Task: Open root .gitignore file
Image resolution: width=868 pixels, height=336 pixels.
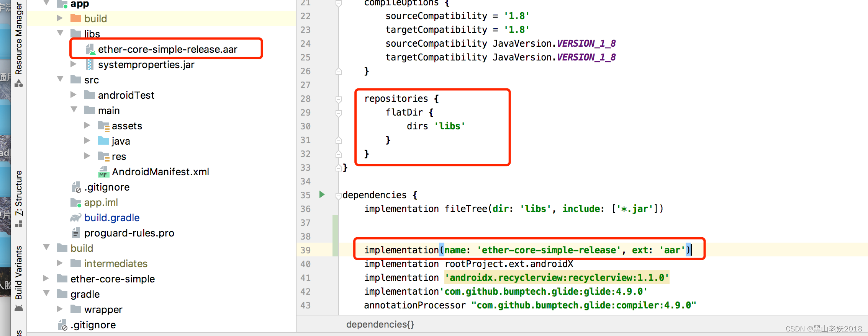Action: 93,325
